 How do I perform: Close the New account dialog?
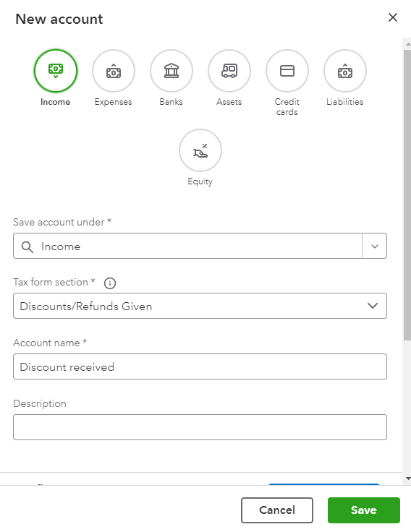click(393, 17)
